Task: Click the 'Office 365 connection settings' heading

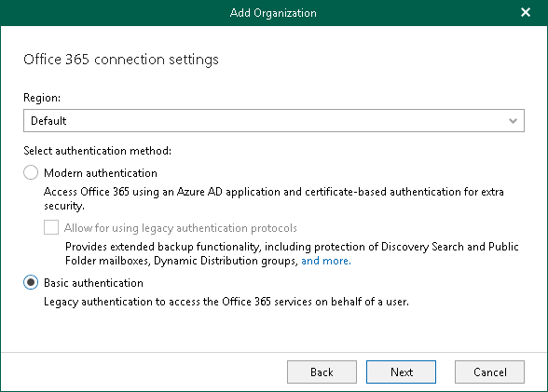Action: coord(121,60)
